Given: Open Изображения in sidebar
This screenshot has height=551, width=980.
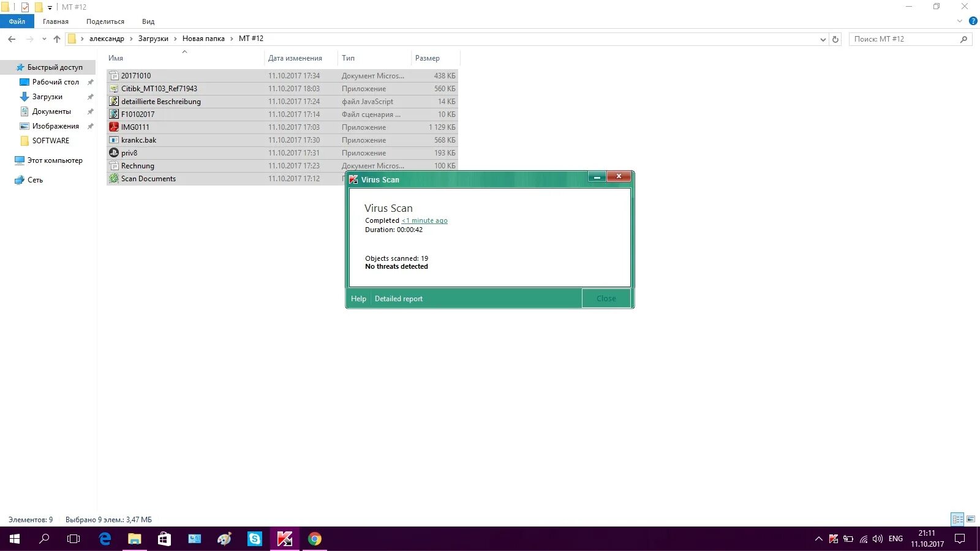Looking at the screenshot, I should (x=55, y=126).
